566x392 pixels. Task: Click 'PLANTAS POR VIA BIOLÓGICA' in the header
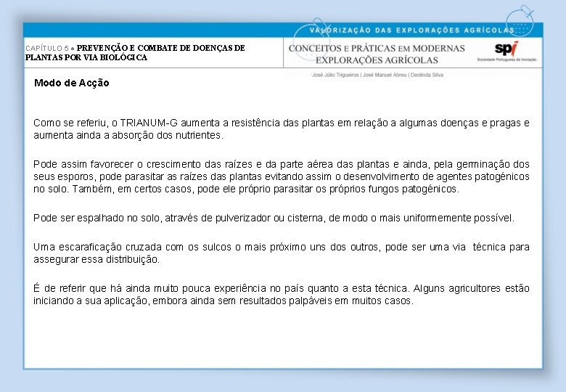pyautogui.click(x=86, y=57)
